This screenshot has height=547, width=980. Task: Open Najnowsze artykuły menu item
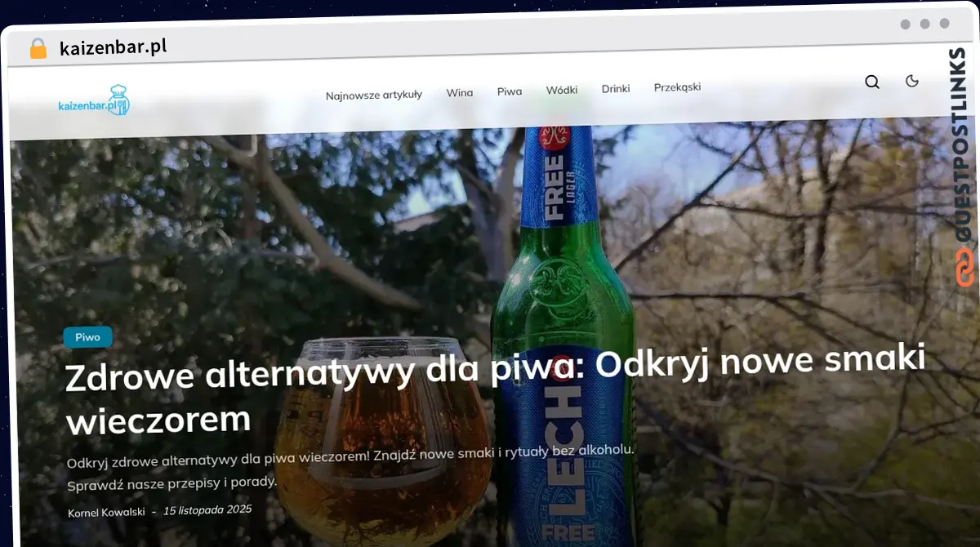(374, 95)
